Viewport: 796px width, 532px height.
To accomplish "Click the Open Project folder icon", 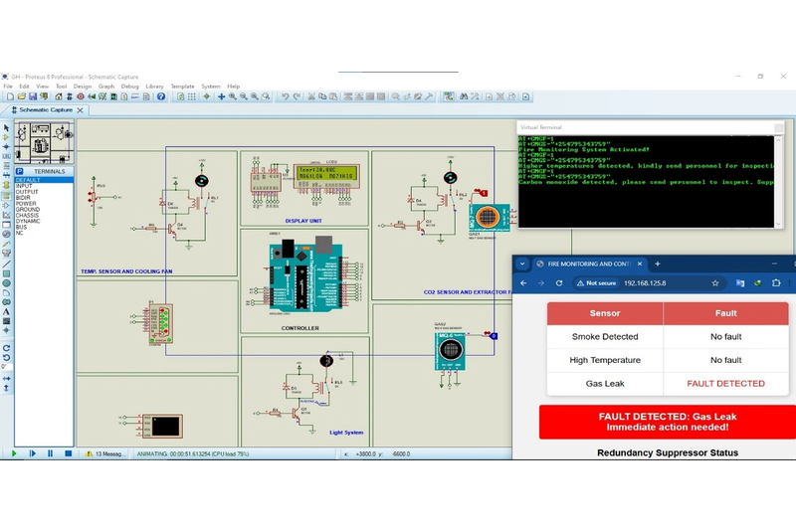I will (21, 96).
